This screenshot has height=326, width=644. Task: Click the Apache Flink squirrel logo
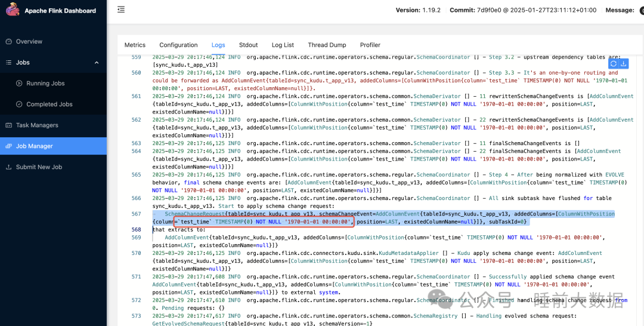click(x=13, y=10)
